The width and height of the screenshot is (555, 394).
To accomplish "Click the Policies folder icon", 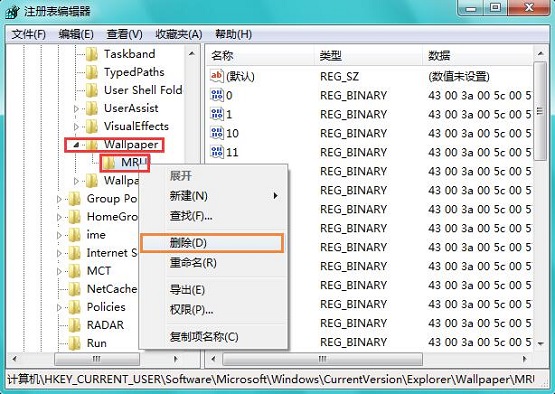I will (x=75, y=307).
